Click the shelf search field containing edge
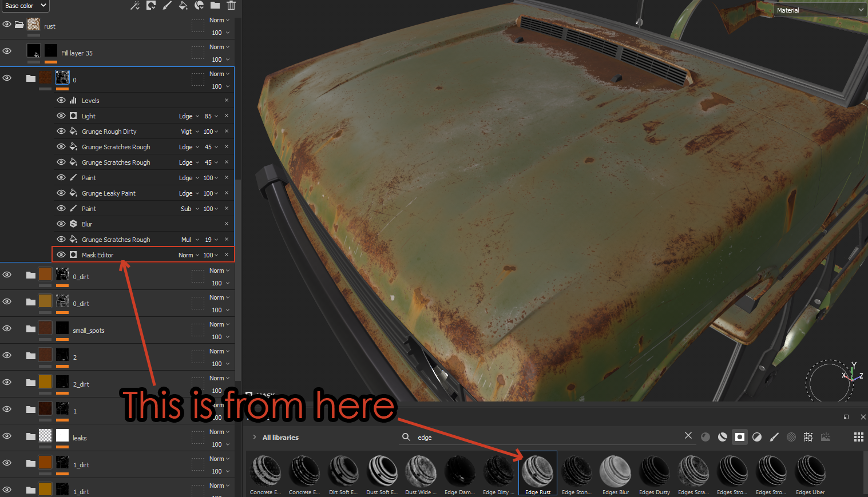 (546, 437)
